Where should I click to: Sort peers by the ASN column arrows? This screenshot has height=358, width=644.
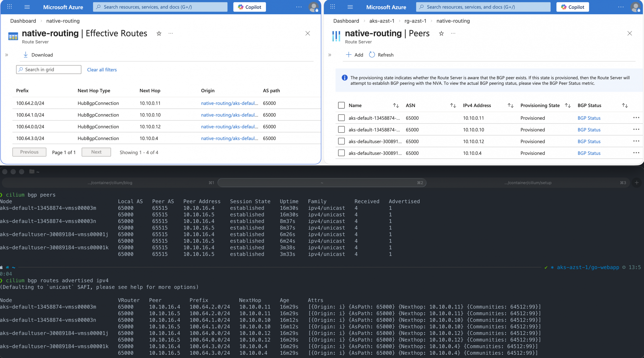click(x=453, y=105)
